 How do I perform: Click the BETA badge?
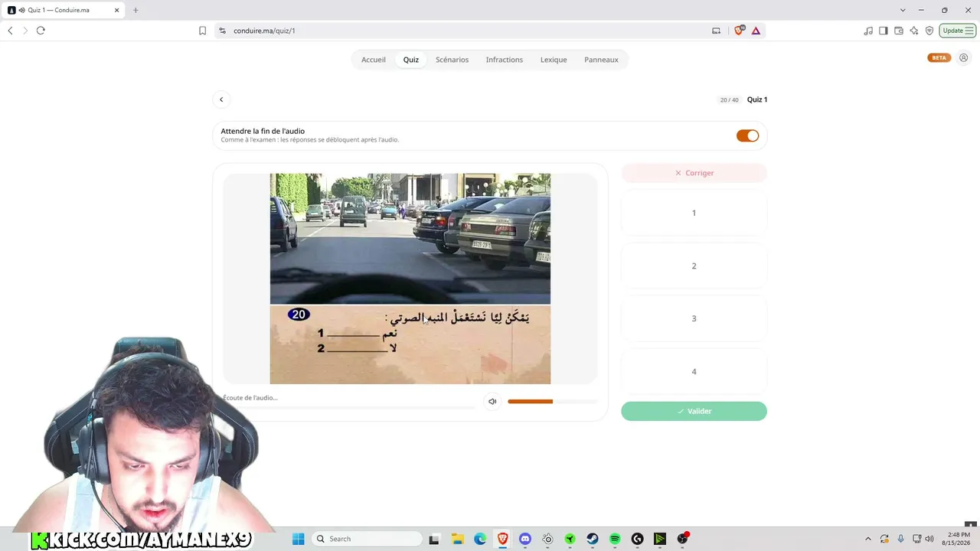coord(939,57)
